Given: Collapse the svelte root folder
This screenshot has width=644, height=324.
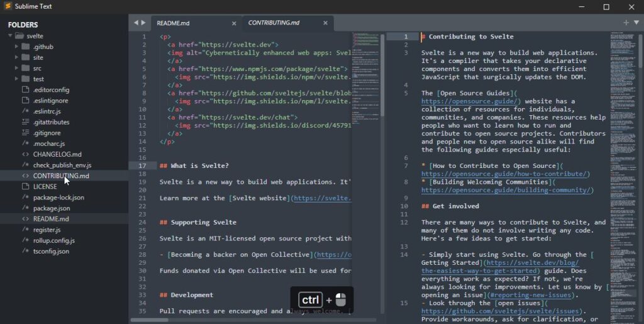Looking at the screenshot, I should [10, 36].
